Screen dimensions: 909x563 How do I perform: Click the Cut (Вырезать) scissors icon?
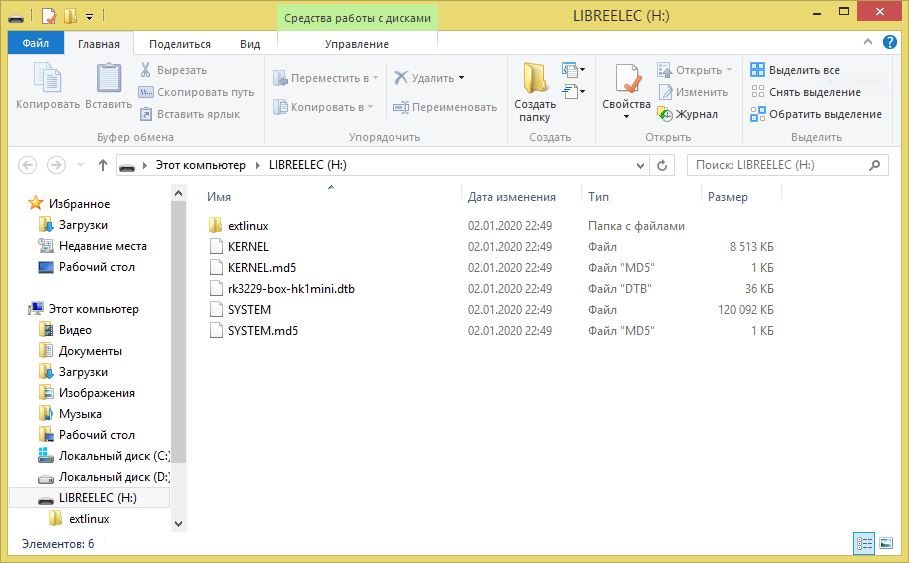pos(146,70)
